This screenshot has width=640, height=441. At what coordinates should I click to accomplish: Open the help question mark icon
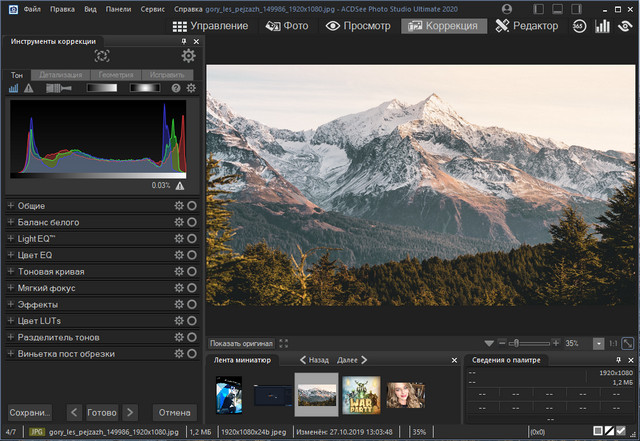[176, 89]
